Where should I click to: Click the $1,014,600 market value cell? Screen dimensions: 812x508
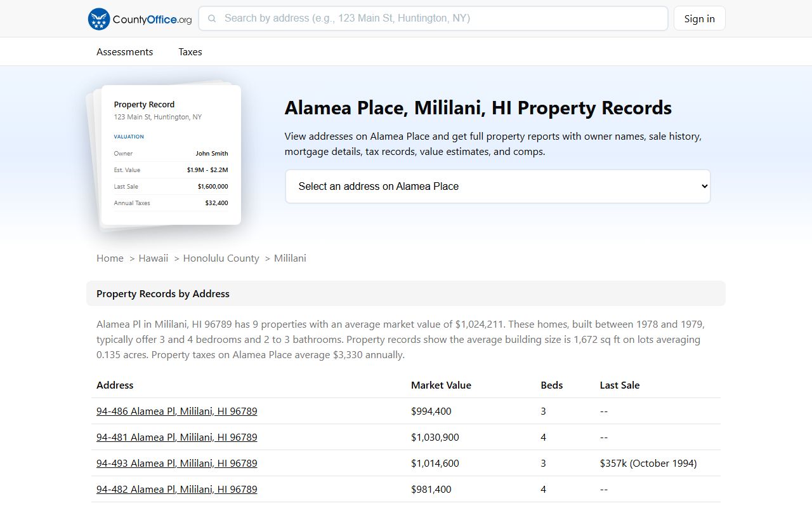[435, 464]
